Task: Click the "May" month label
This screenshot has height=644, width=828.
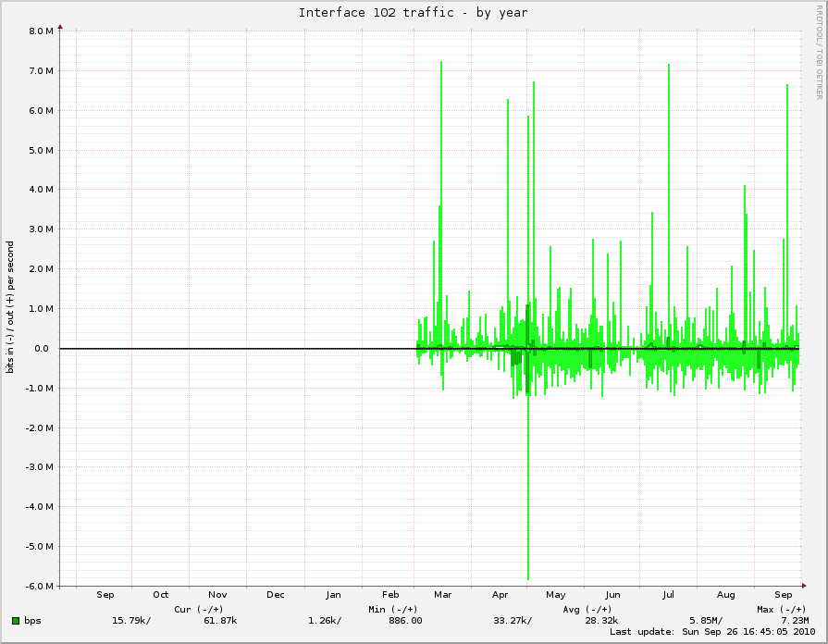Action: click(x=555, y=595)
